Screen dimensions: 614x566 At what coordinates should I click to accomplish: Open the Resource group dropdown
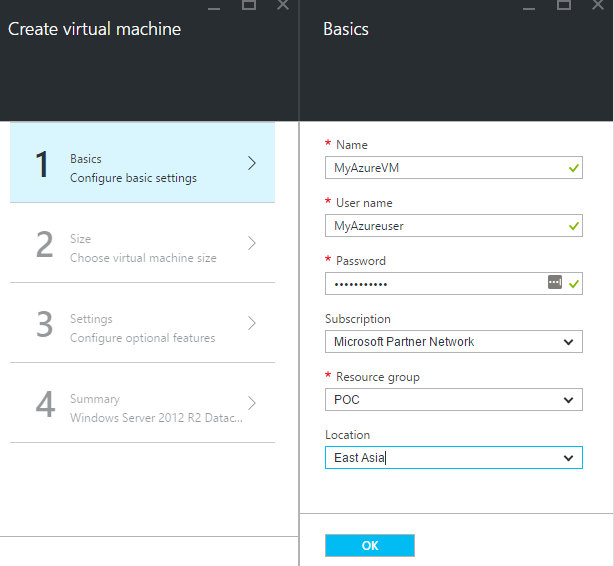(x=568, y=400)
